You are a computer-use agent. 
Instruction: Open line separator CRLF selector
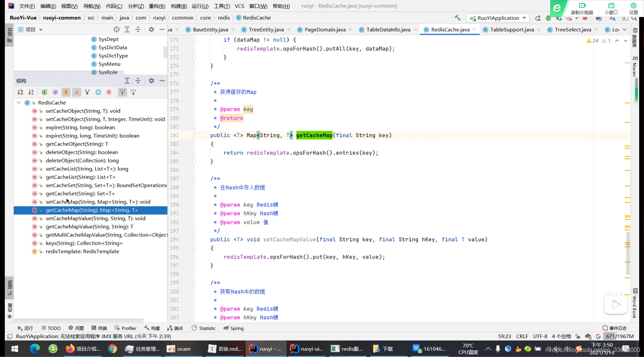(x=522, y=336)
